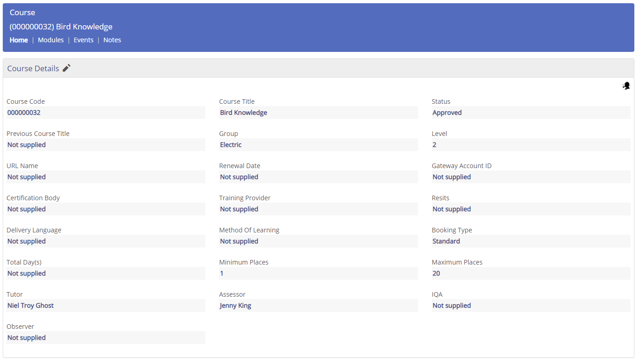Click the Course Title field showing Bird Knowledge
Screen dimensions: 644x361
319,113
